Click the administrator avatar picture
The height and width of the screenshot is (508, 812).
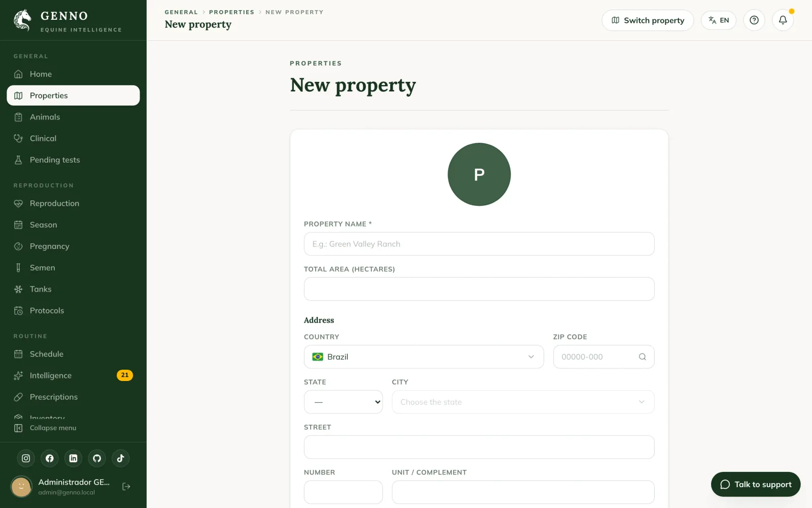point(21,487)
